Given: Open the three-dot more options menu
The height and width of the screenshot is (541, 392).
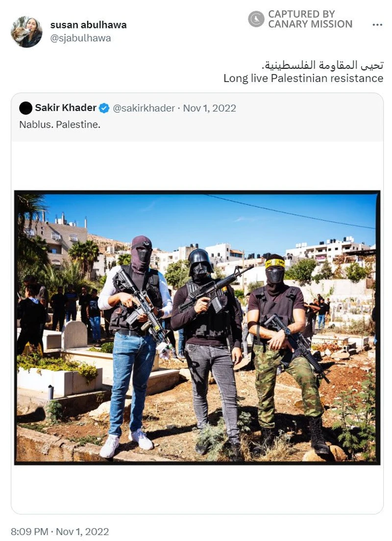Looking at the screenshot, I should point(377,25).
